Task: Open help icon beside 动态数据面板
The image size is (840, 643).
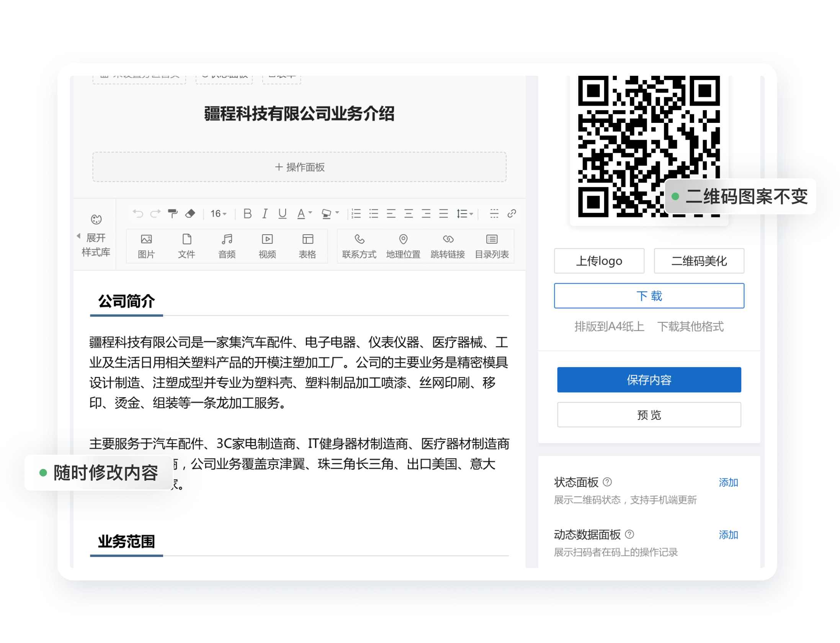Action: 629,534
